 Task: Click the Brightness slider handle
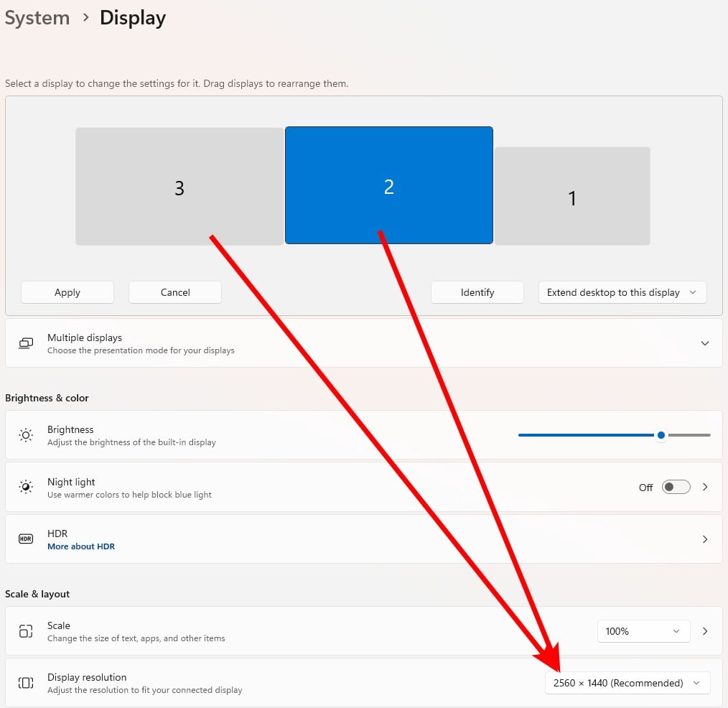pos(661,435)
